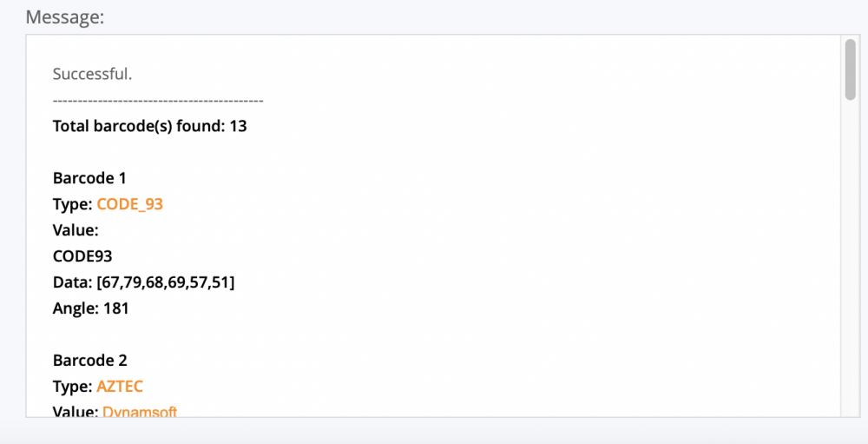Select the Barcode 2 heading
868x444 pixels.
90,360
